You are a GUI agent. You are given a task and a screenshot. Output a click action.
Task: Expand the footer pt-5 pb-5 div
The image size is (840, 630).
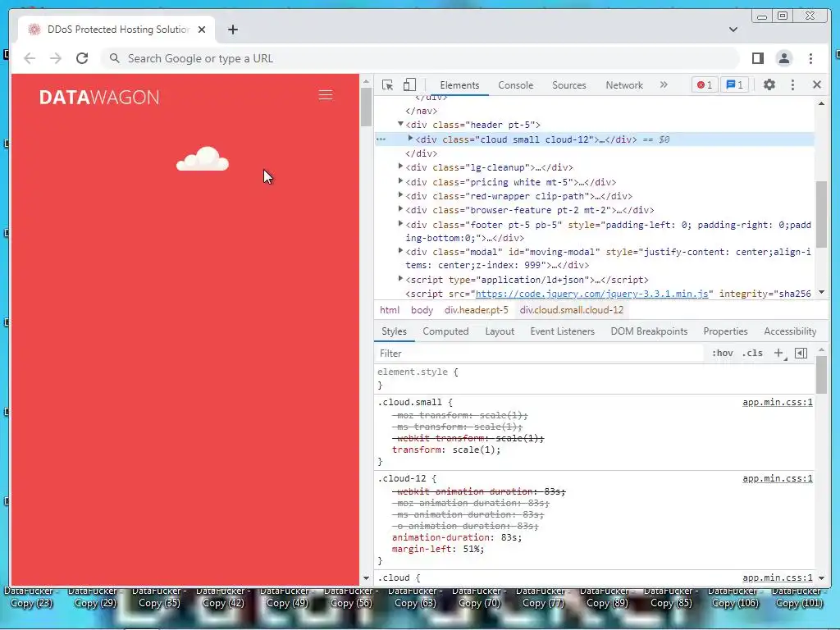click(400, 223)
